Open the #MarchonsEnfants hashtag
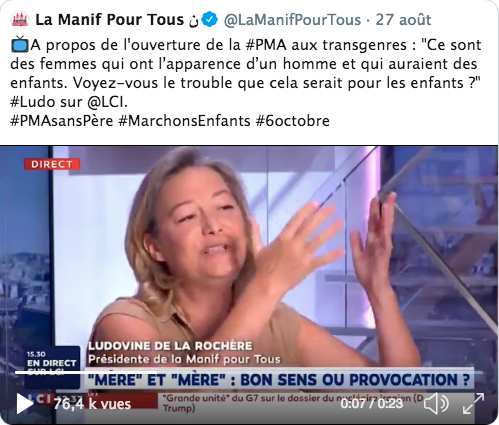The height and width of the screenshot is (425, 499). 184,121
